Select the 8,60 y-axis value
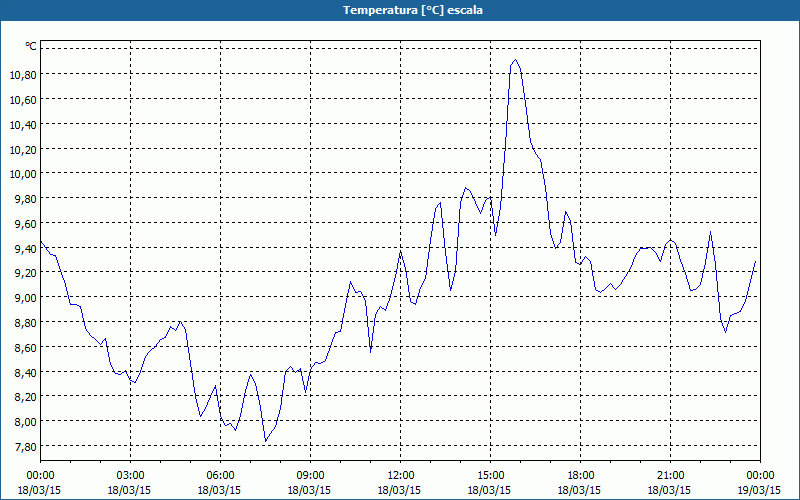Image resolution: width=800 pixels, height=500 pixels. tap(26, 348)
